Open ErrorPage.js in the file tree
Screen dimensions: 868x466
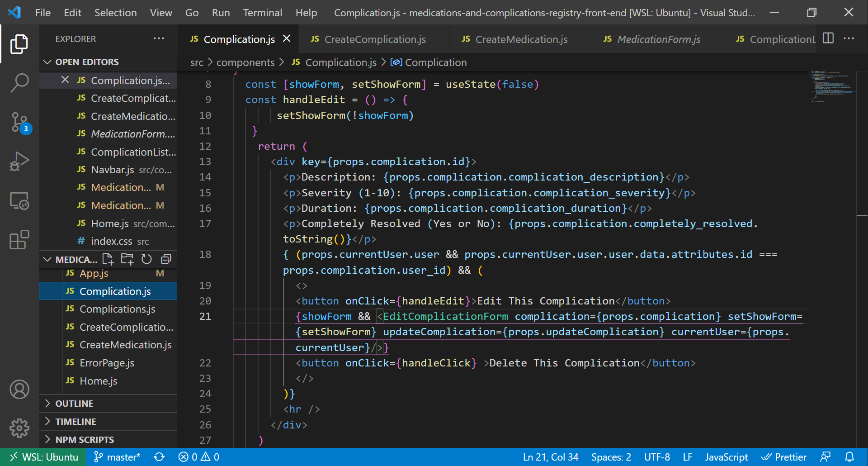[107, 363]
